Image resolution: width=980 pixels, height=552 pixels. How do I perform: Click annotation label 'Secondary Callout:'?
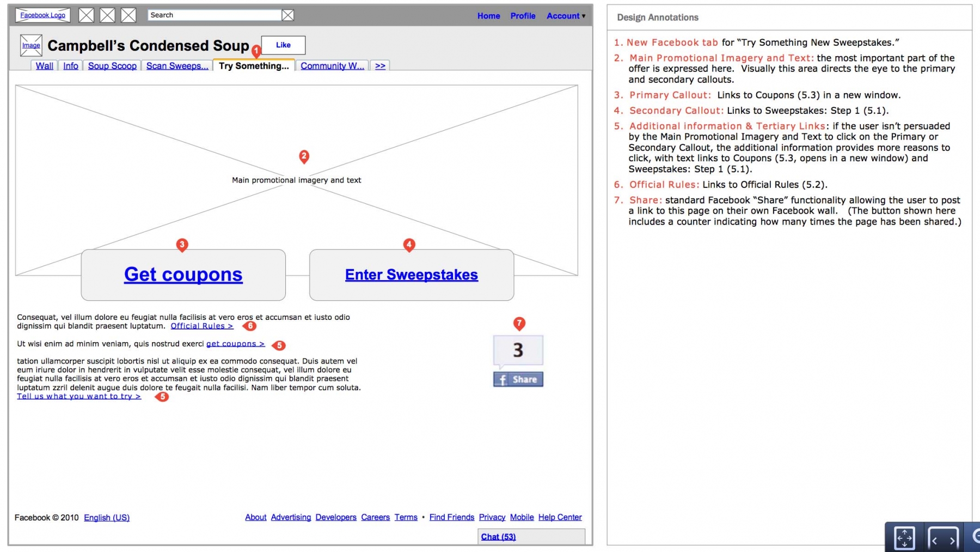677,111
